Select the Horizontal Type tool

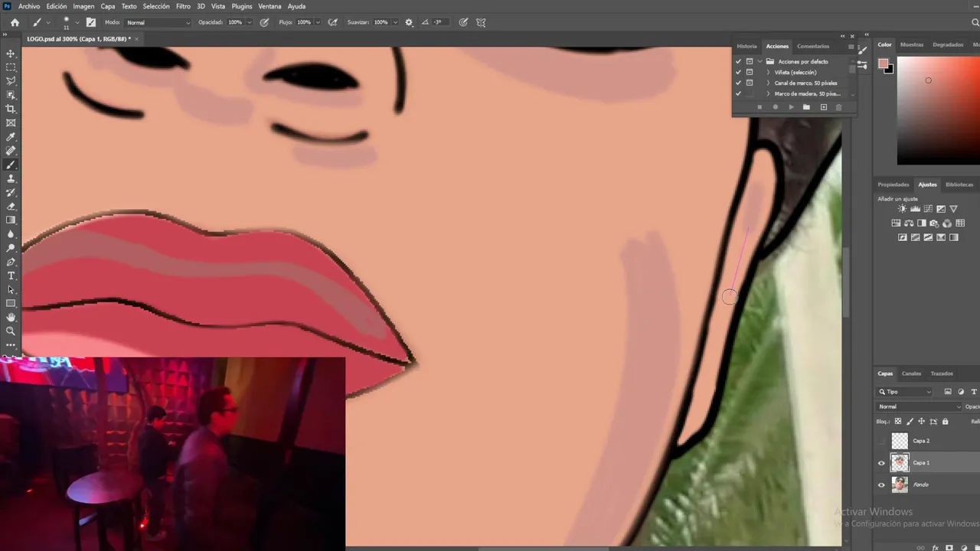(11, 275)
